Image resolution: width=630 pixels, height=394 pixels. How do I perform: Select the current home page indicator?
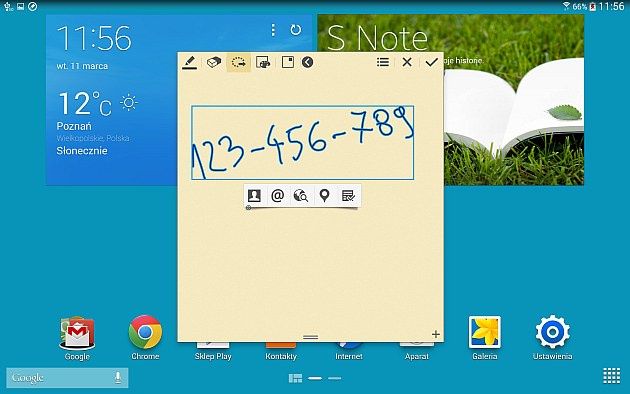coord(315,378)
